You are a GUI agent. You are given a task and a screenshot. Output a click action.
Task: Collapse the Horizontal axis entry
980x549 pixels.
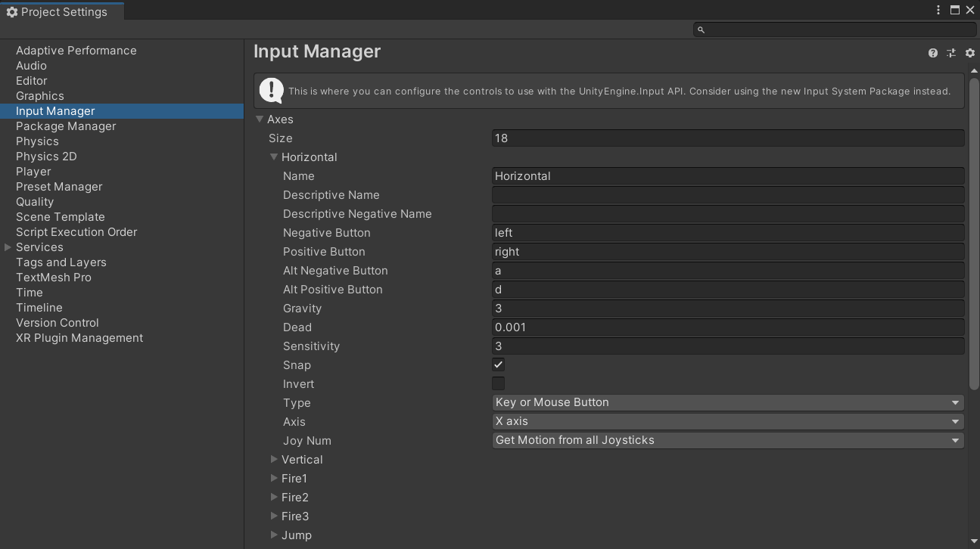[274, 157]
